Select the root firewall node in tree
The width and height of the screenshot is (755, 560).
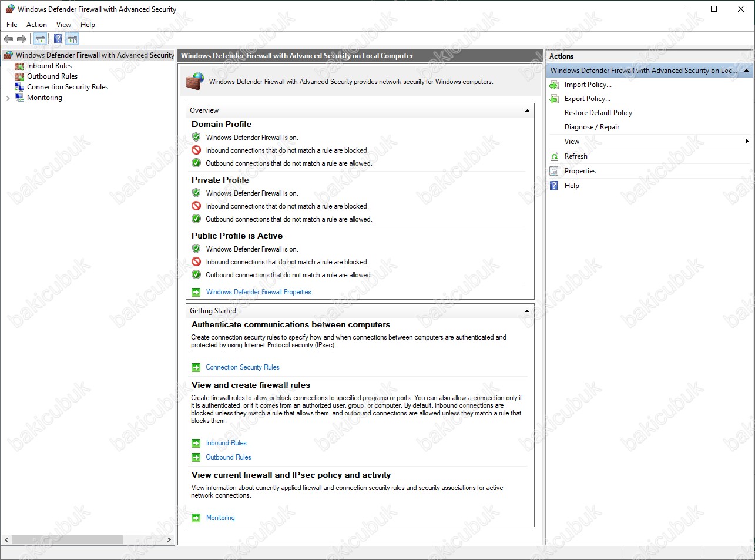coord(95,55)
